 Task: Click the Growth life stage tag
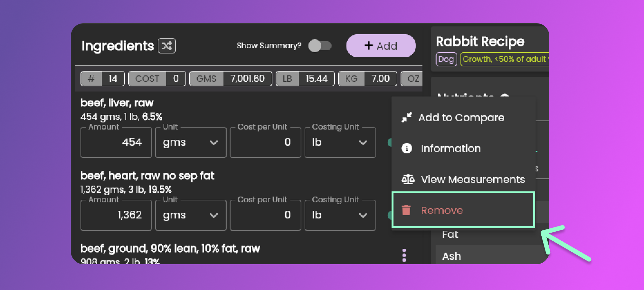[505, 59]
